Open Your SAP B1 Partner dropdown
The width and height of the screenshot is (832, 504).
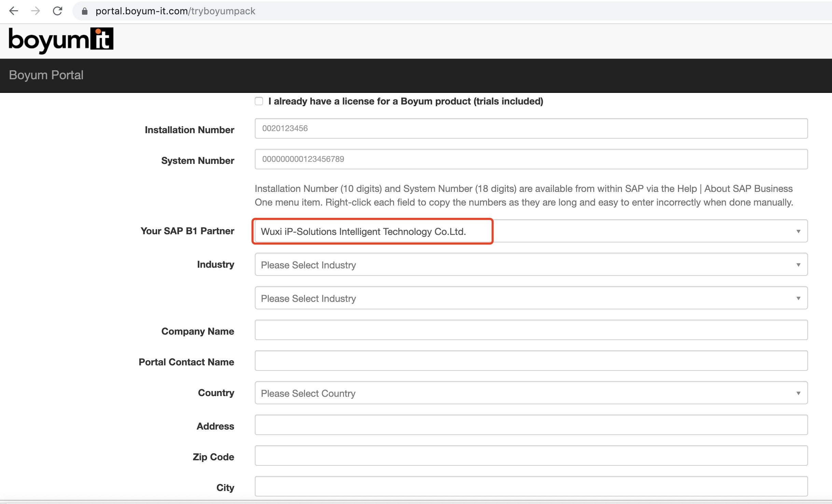(x=531, y=231)
